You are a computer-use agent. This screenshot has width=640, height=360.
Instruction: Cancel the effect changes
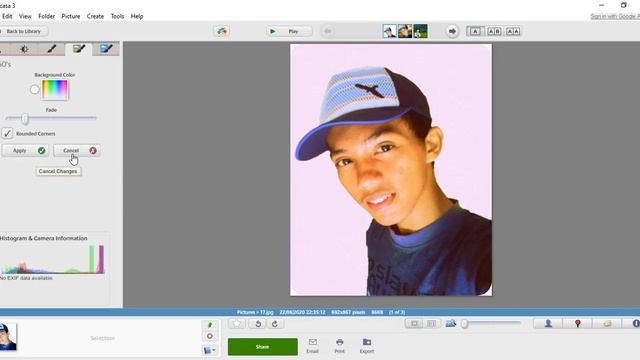(77, 151)
